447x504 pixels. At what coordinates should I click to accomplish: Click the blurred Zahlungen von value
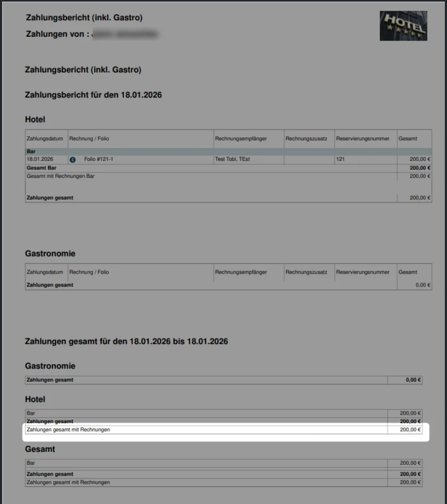click(125, 34)
